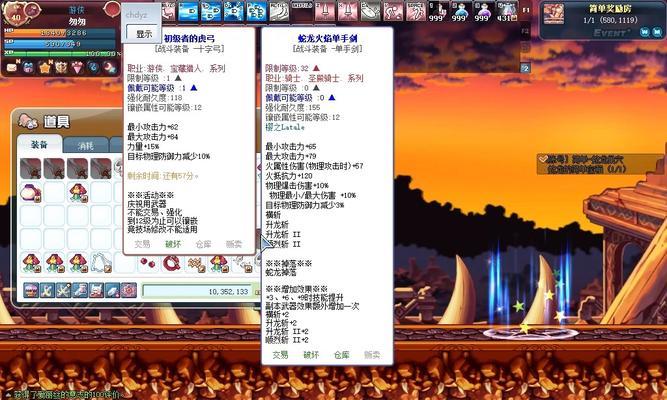Select the red ring item in bottom row

pos(172,263)
